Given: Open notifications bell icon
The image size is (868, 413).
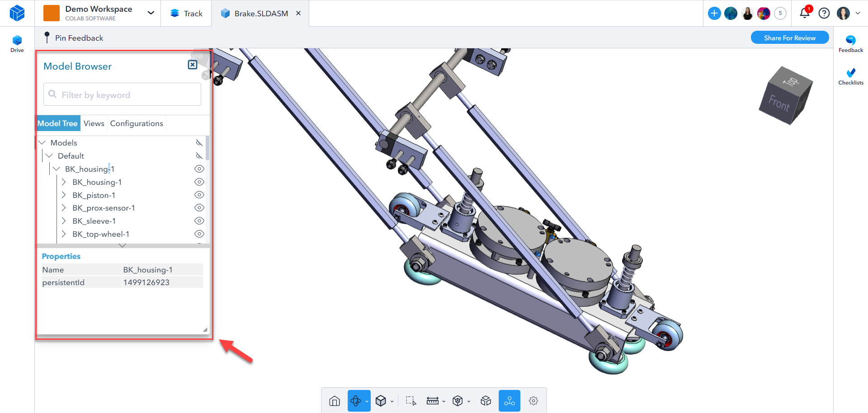Looking at the screenshot, I should (x=805, y=13).
